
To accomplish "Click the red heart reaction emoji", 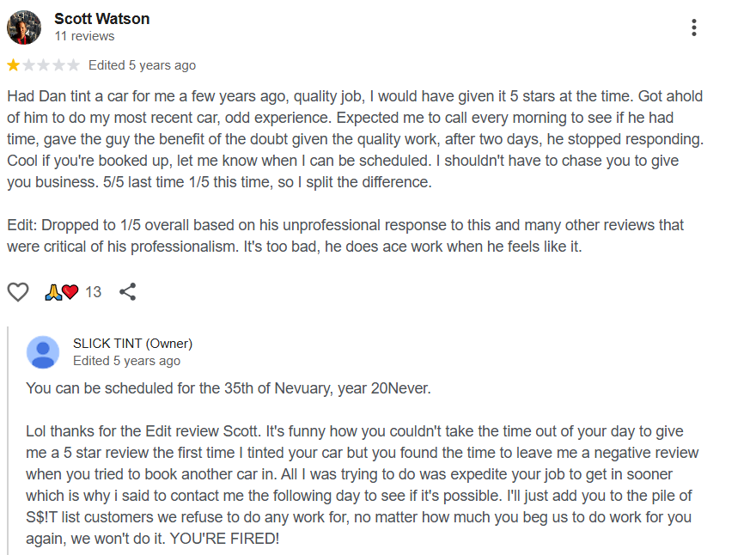I will click(x=70, y=292).
